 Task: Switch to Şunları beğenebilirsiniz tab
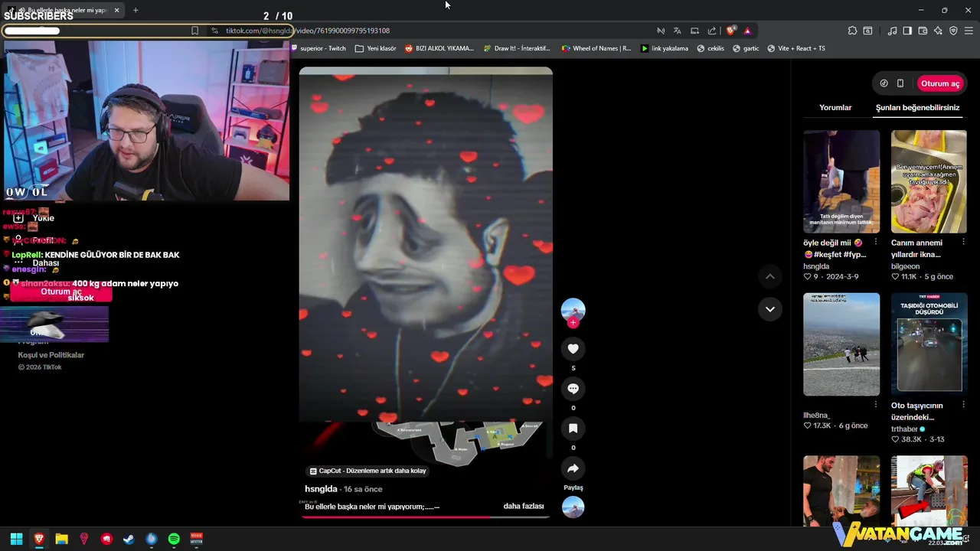917,108
